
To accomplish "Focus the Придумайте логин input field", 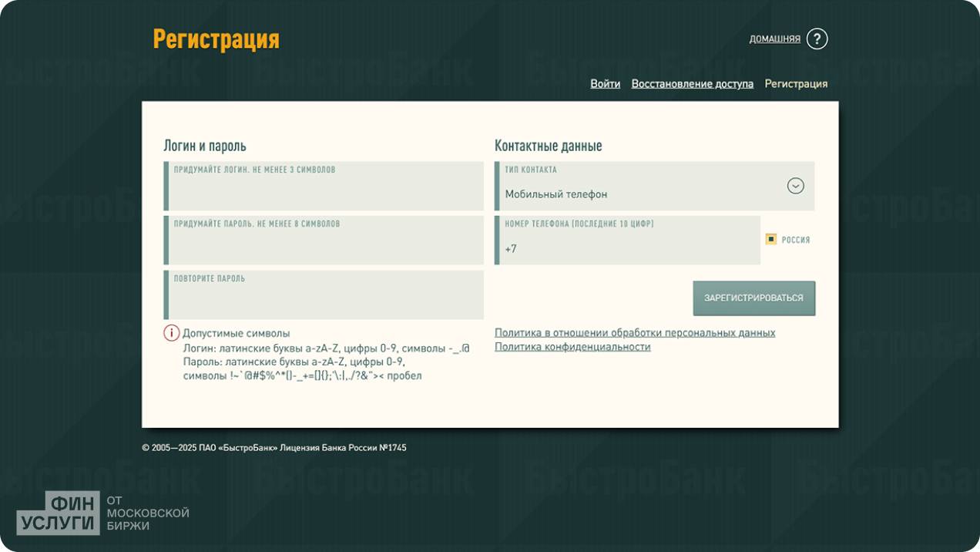I will [325, 191].
